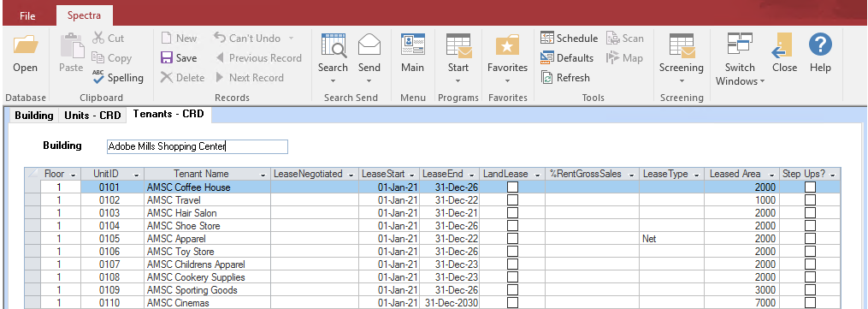Click the Defaults tool button
Image resolution: width=868 pixels, height=309 pixels.
567,57
